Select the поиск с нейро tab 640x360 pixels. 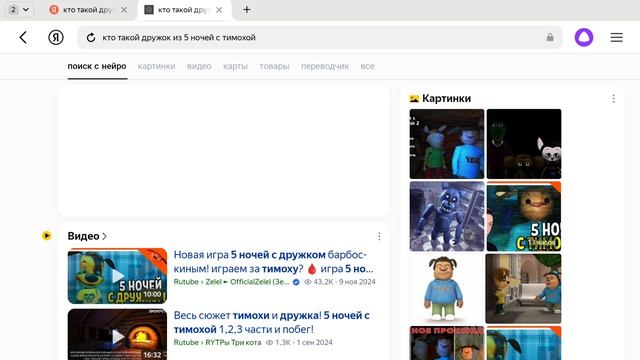[97, 66]
